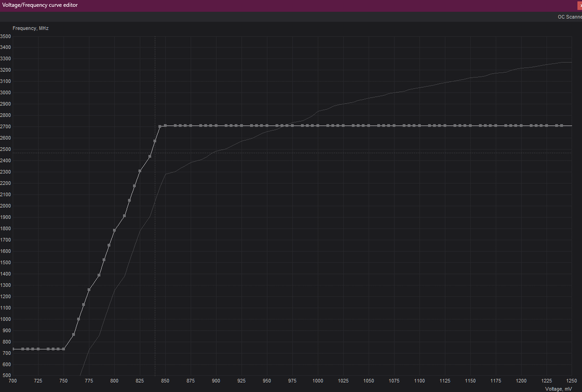The height and width of the screenshot is (392, 582).
Task: Select the curve point near 1525 MHz
Action: 104,260
